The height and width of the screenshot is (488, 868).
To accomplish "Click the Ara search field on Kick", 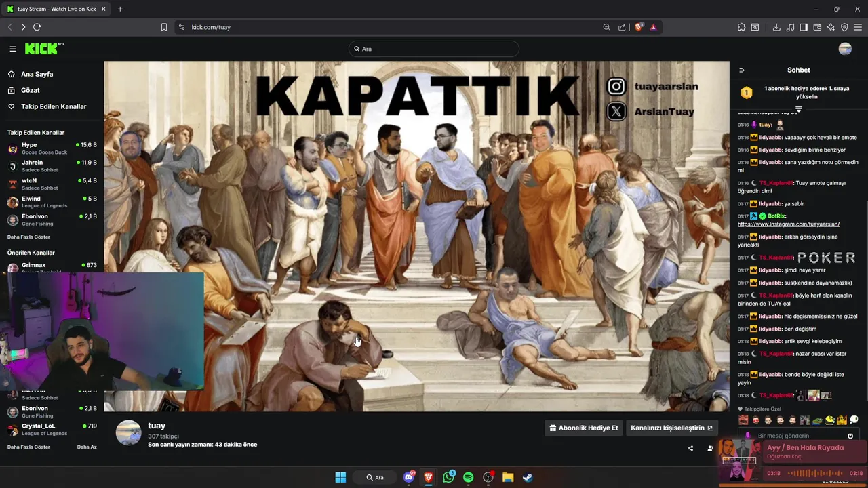I will pos(434,49).
